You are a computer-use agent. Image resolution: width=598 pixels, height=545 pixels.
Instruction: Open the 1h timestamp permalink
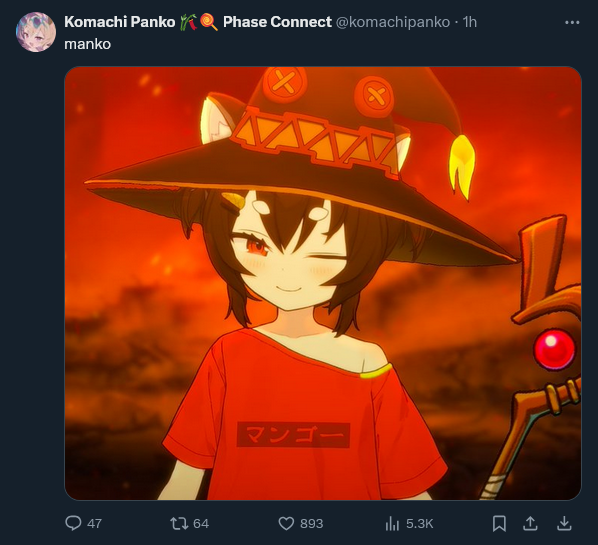point(470,22)
